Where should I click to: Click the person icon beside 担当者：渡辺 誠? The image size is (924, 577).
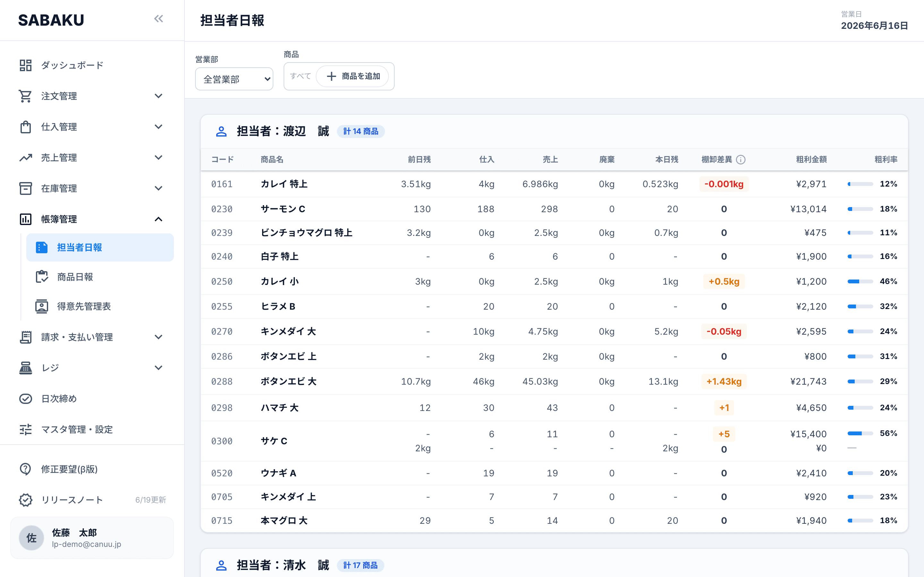[221, 131]
